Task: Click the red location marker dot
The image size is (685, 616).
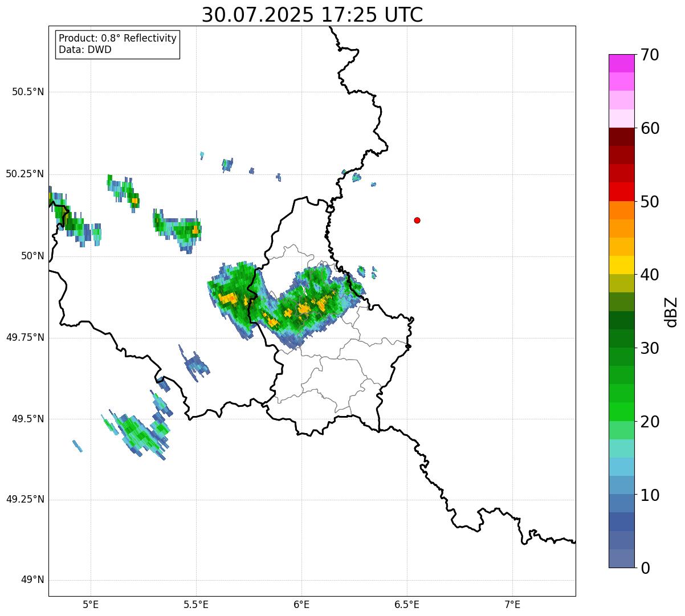Action: (x=417, y=220)
